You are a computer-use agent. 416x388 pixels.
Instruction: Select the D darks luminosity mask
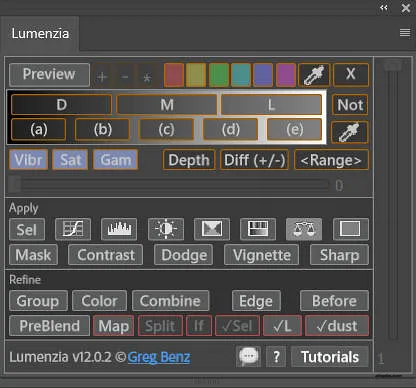(x=61, y=105)
